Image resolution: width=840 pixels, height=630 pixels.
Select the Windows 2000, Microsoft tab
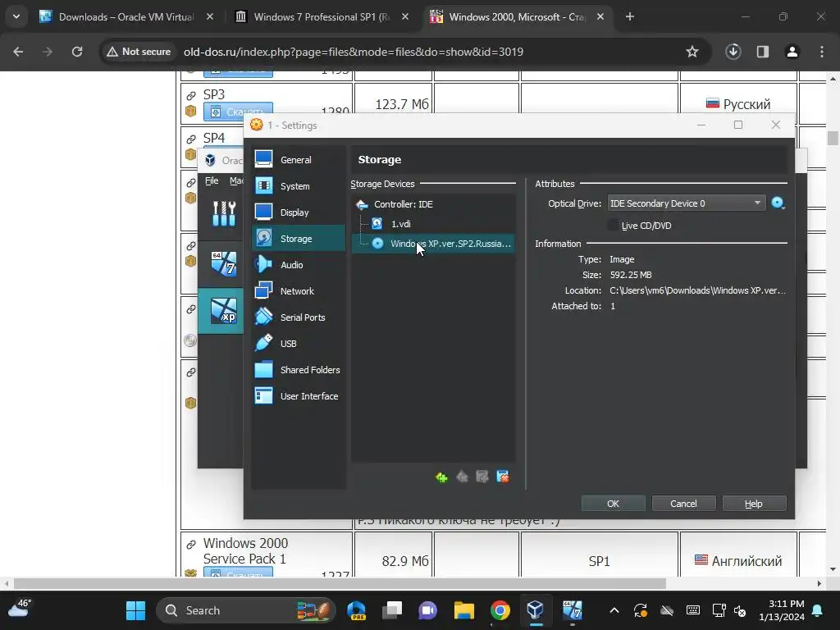click(x=517, y=16)
